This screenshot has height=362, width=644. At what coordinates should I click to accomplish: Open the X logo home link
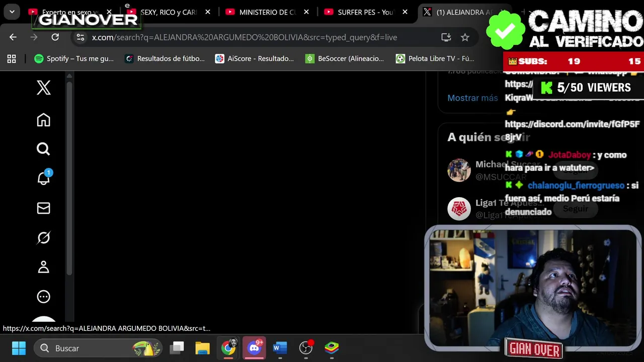click(x=44, y=88)
